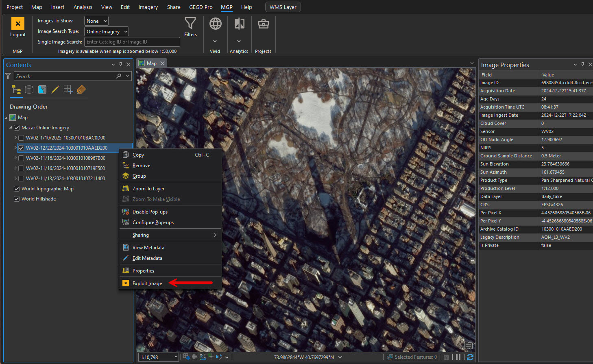Click the Contents Search box
Screen dimensions: 593x364
point(73,76)
